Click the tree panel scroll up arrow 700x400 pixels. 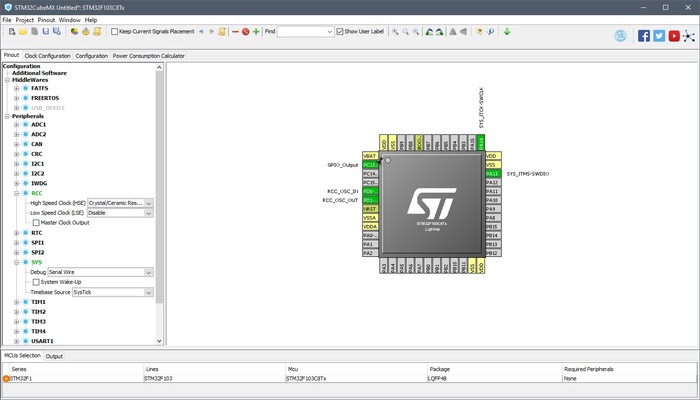[159, 67]
